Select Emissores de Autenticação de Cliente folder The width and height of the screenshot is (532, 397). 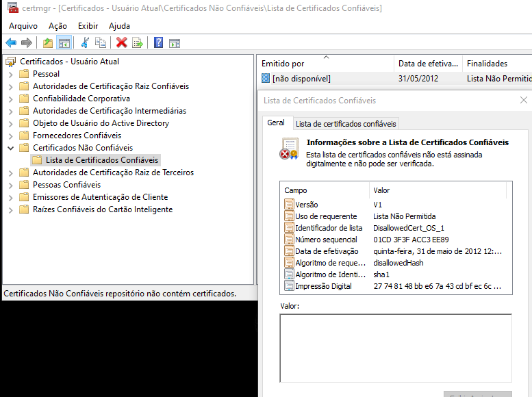coord(100,197)
